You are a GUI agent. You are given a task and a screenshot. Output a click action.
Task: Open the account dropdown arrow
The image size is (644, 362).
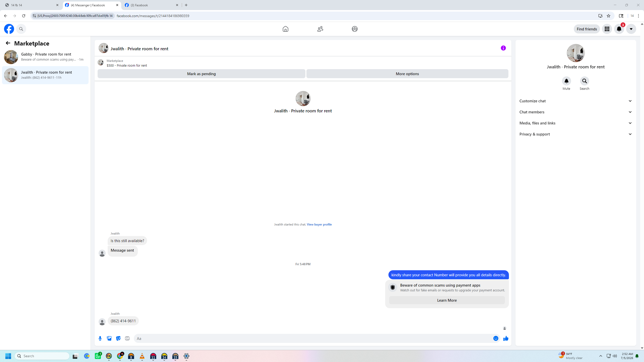[631, 29]
